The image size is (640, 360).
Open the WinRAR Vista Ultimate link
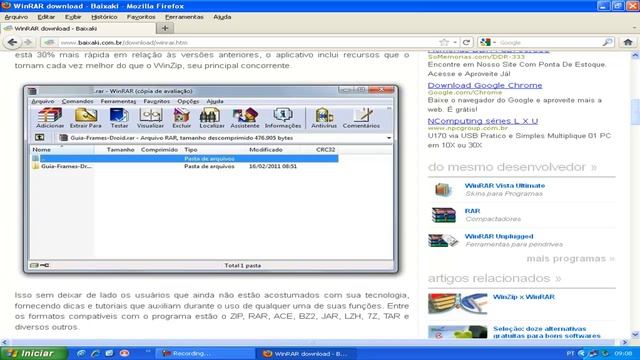click(504, 186)
